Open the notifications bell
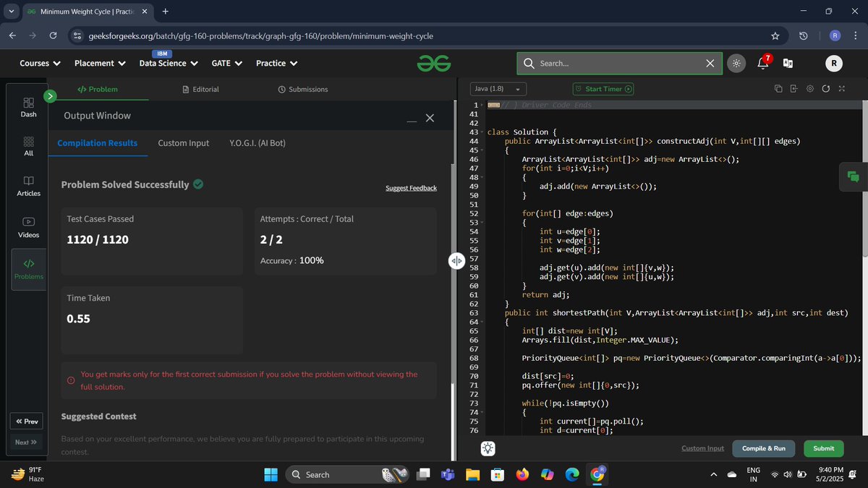868x488 pixels. point(762,63)
